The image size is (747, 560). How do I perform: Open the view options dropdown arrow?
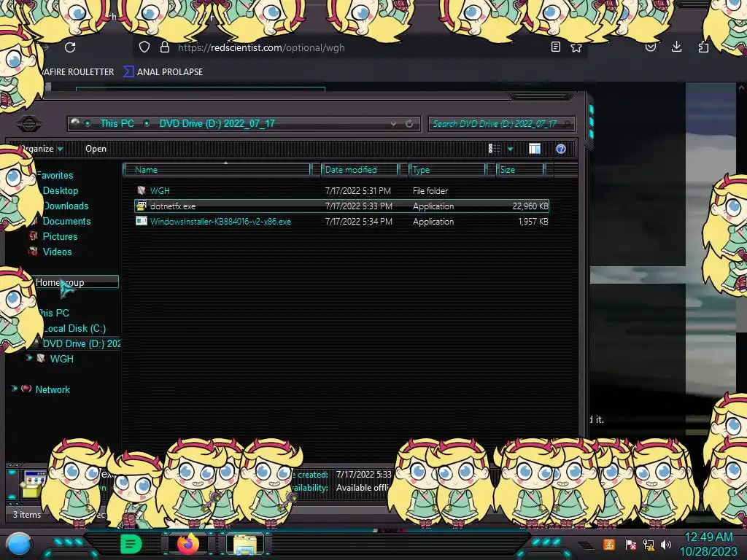tap(510, 149)
